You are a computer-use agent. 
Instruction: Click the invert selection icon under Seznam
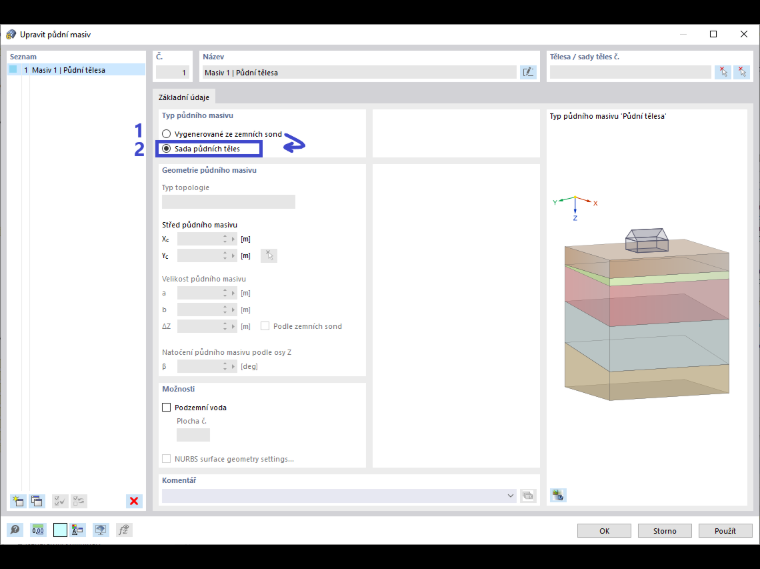79,501
